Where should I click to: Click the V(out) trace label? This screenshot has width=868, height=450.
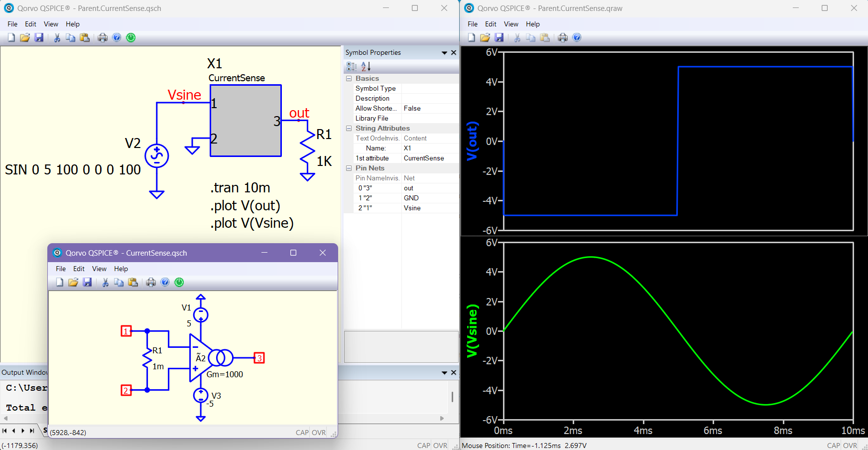point(472,141)
